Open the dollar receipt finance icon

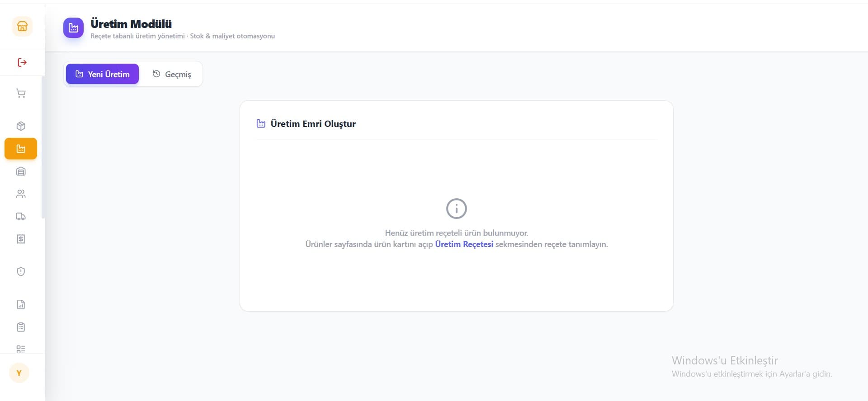[x=21, y=239]
